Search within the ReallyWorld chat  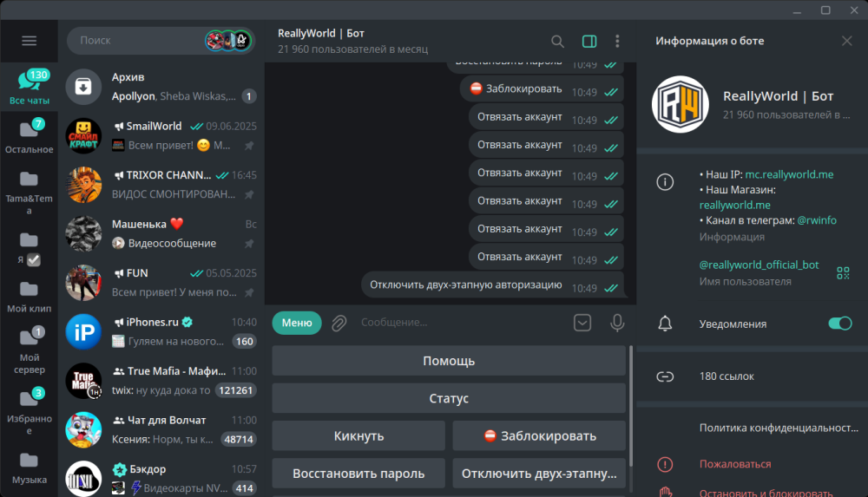coord(557,41)
